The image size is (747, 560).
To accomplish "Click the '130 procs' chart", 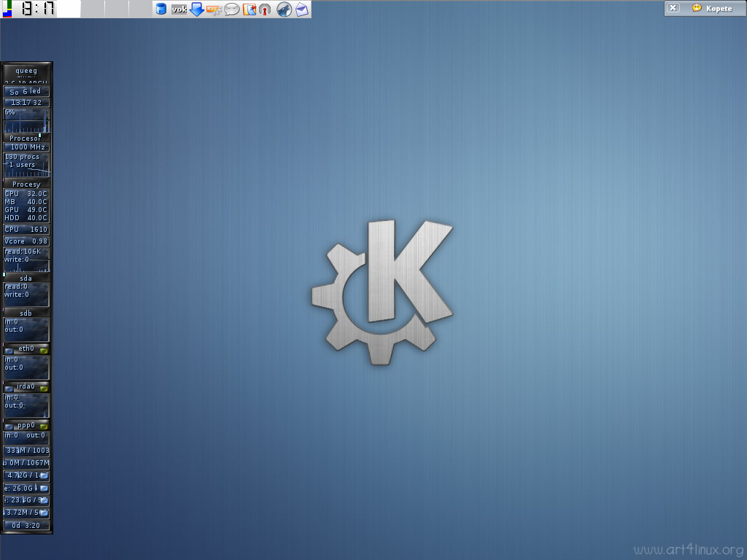I will (x=27, y=165).
